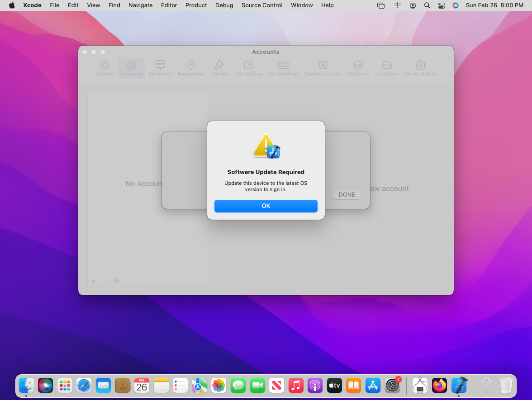Screen dimensions: 532x400
Task: Open the Edit menu
Action: [73, 5]
